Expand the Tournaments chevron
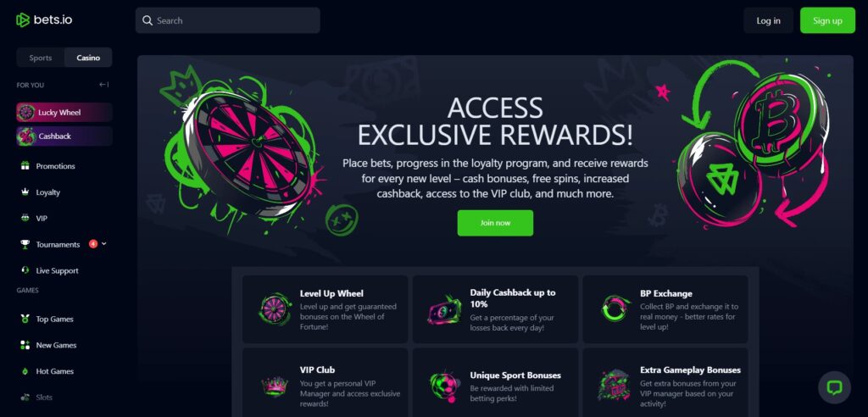The width and height of the screenshot is (868, 417). click(x=104, y=243)
